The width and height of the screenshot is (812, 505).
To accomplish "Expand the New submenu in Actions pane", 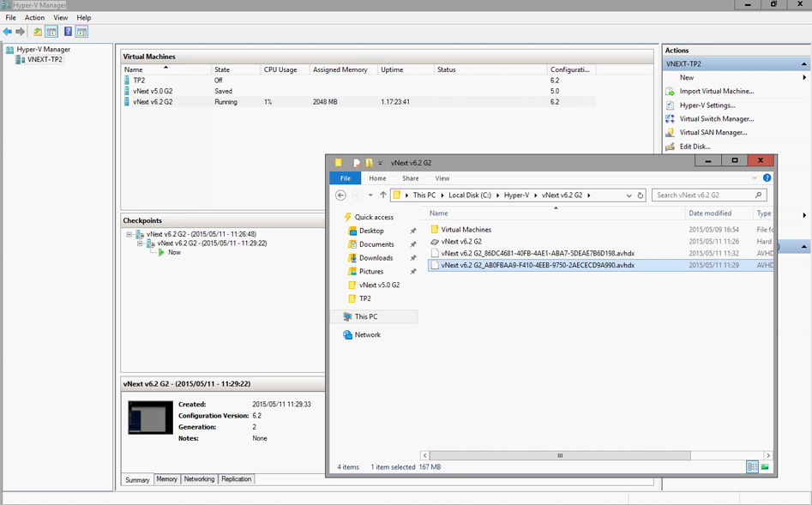I will (804, 78).
